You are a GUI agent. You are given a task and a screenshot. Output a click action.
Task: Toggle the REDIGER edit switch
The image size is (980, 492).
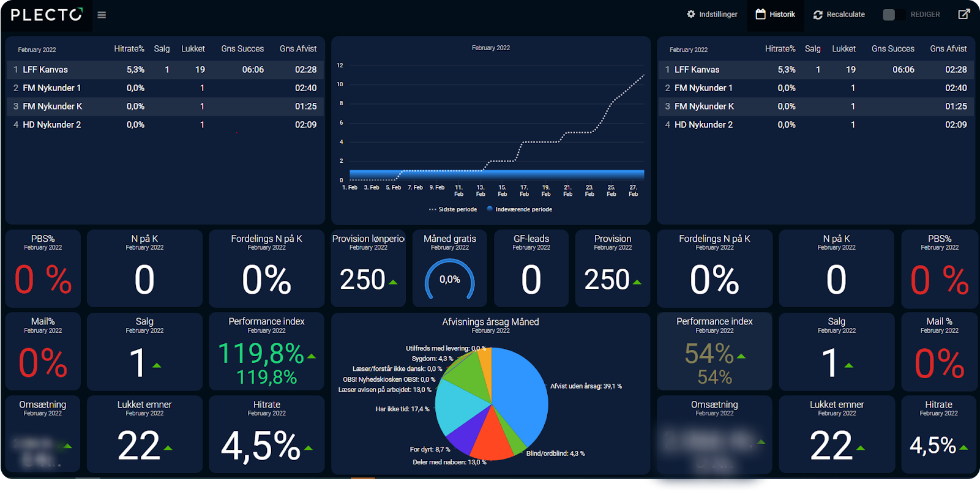[893, 15]
